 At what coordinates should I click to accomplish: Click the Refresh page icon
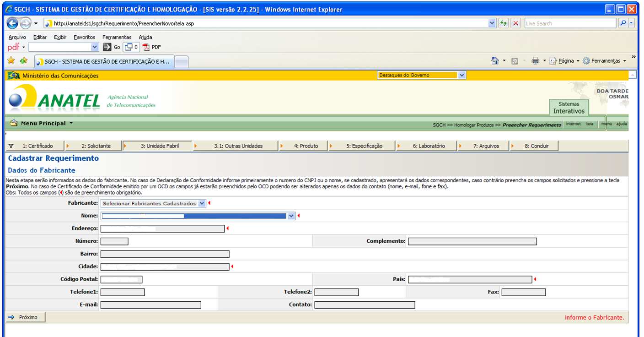click(x=504, y=23)
